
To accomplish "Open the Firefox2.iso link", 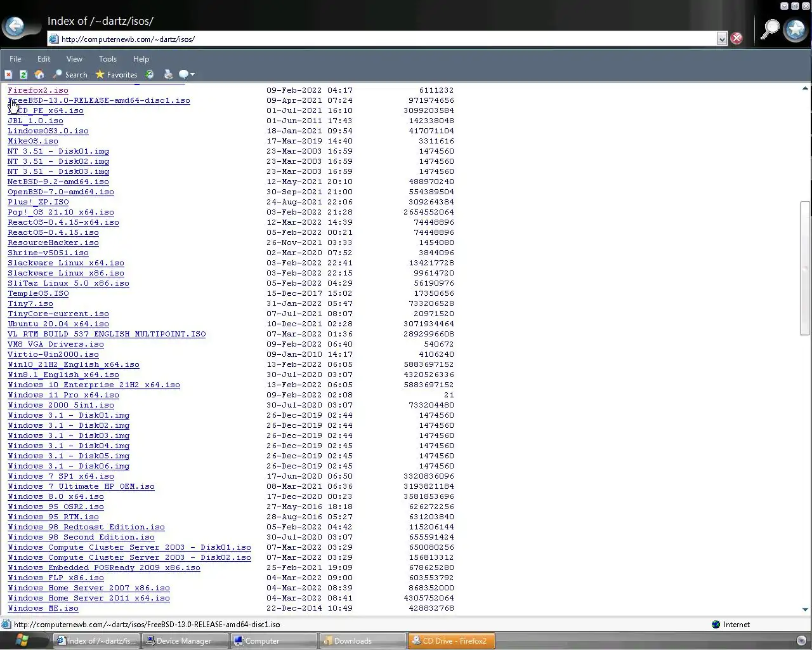I will point(38,90).
